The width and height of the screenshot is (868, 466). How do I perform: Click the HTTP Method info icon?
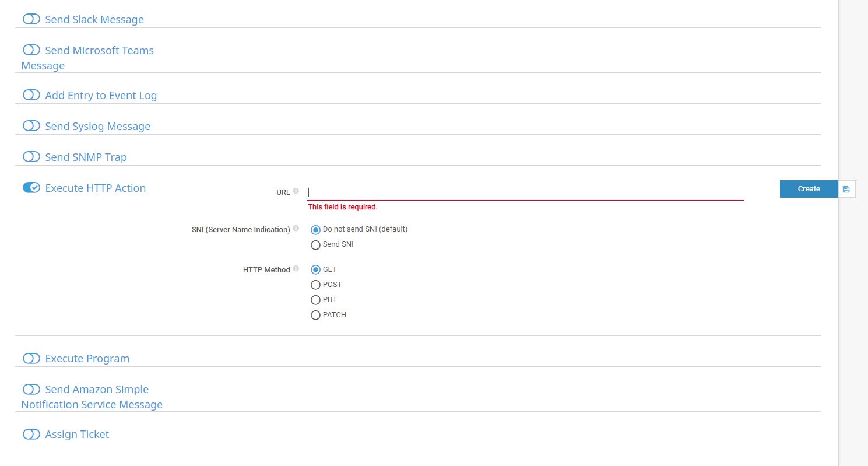[x=296, y=269]
